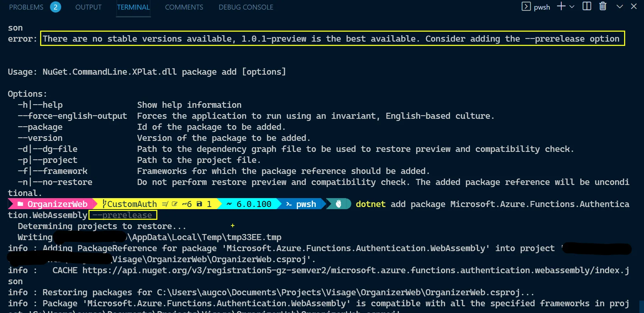The height and width of the screenshot is (313, 644).
Task: Collapse the panel with the chevron down
Action: click(619, 6)
